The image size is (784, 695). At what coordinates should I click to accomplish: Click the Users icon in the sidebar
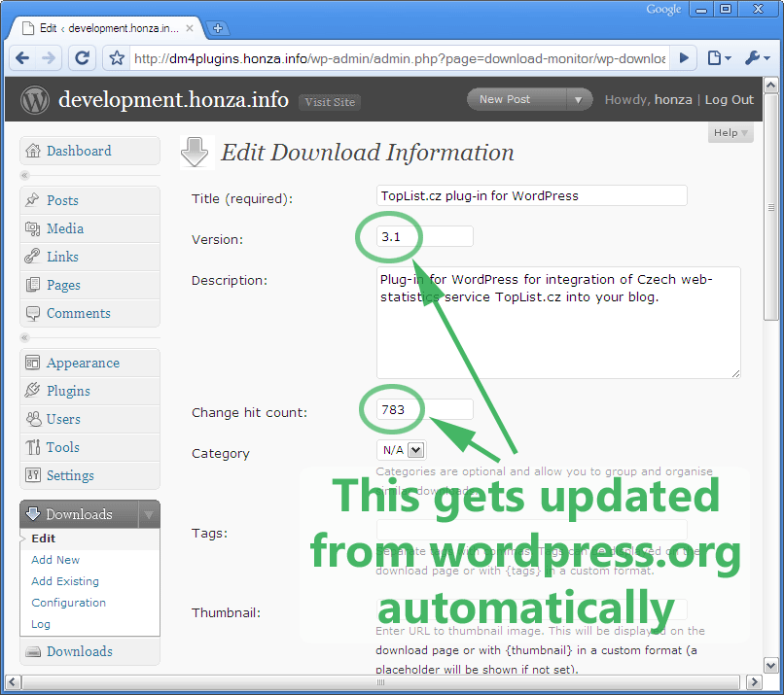pos(33,419)
